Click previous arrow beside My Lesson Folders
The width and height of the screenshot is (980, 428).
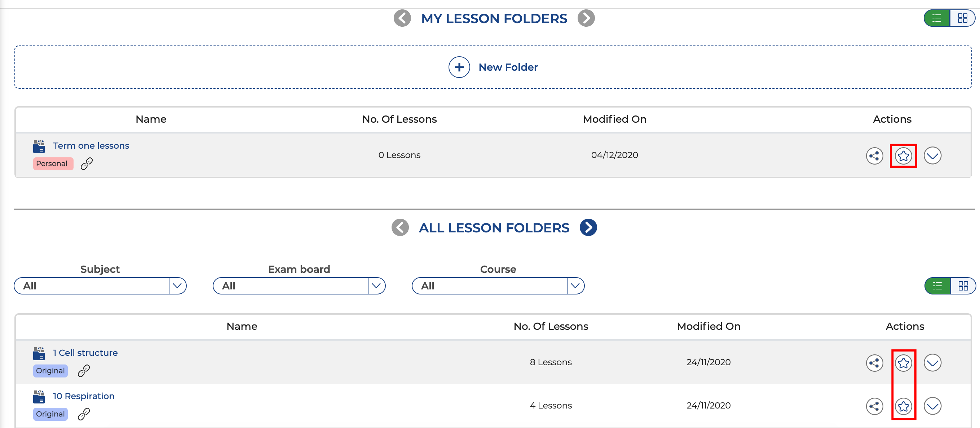coord(402,18)
